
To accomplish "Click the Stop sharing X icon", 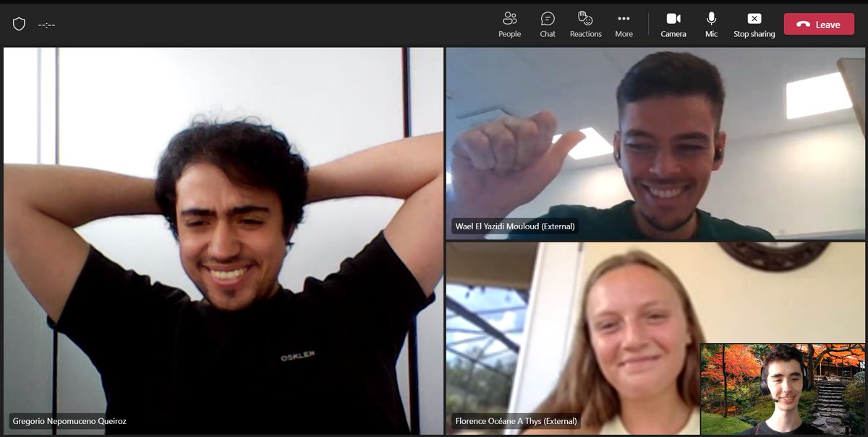I will tap(754, 19).
